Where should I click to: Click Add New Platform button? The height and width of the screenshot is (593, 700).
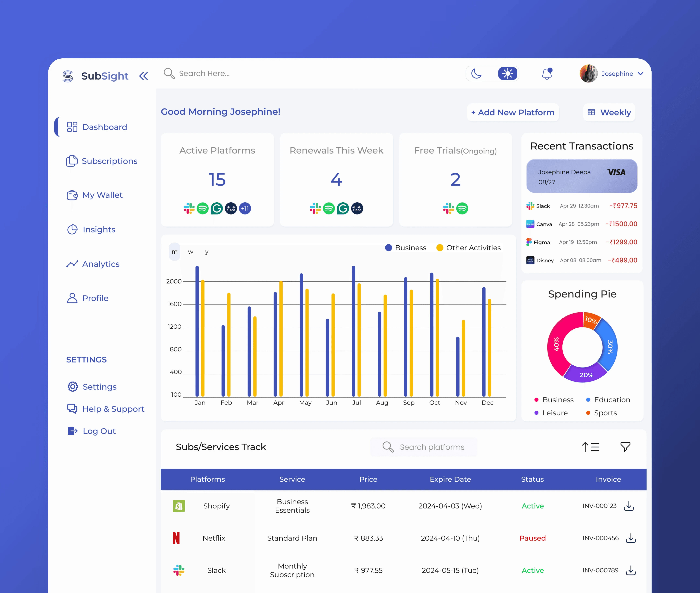513,112
